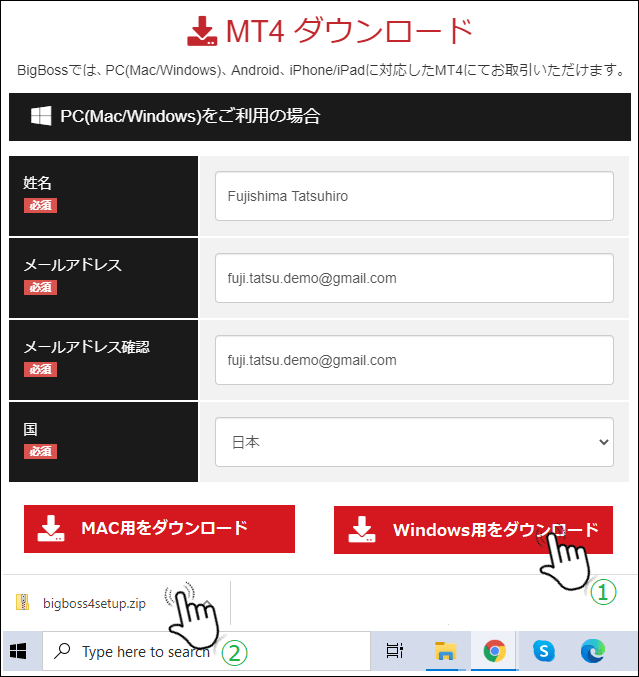639x677 pixels.
Task: Click the 国 field label
Action: coord(30,429)
